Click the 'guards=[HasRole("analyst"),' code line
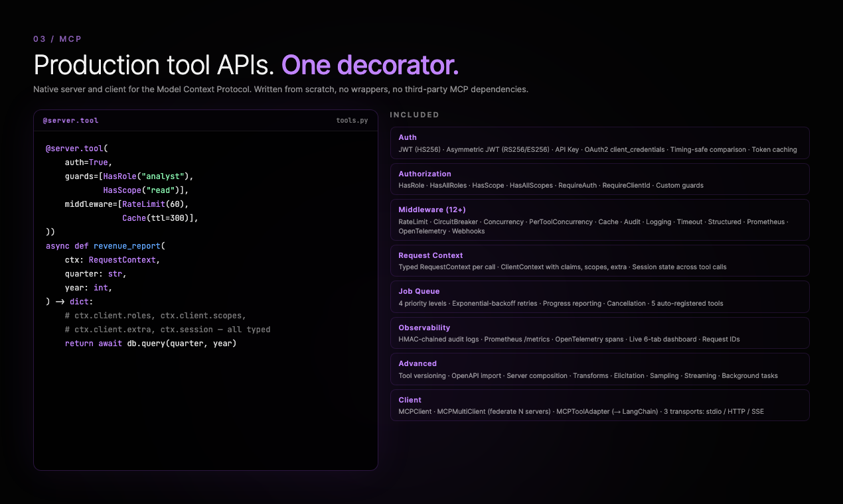843x504 pixels. [x=129, y=176]
